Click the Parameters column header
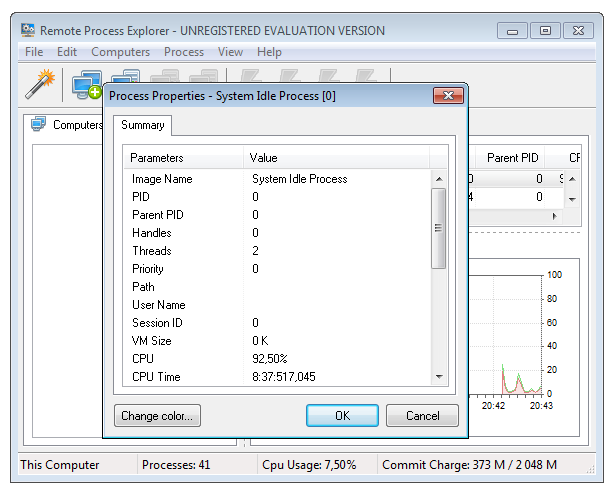Image resolution: width=607 pixels, height=490 pixels. tap(183, 158)
